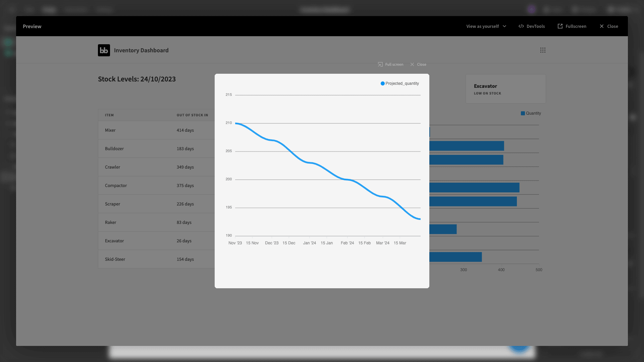Click the 226 days cell
Screen dimensions: 644x362
pos(185,204)
